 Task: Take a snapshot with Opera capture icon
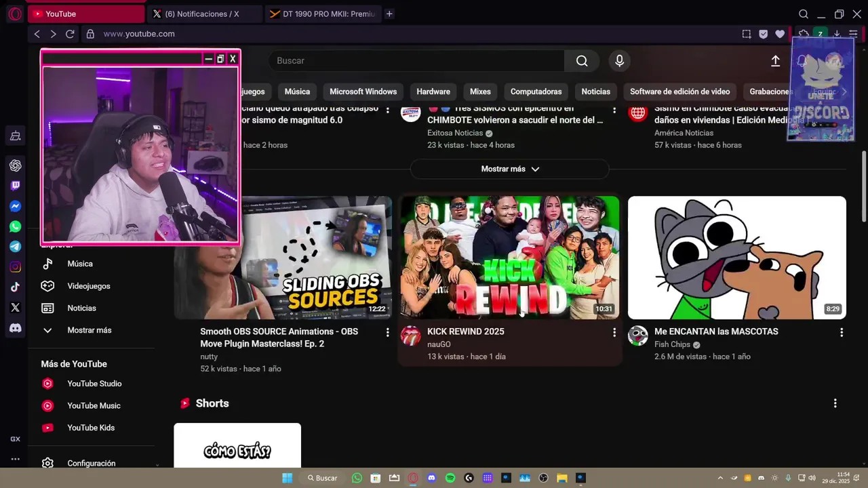point(747,34)
